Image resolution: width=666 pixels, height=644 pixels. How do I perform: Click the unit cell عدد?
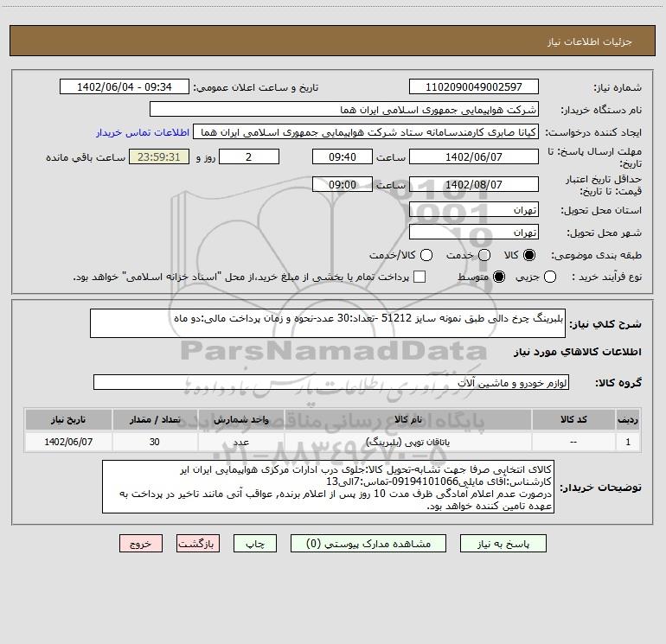point(240,442)
